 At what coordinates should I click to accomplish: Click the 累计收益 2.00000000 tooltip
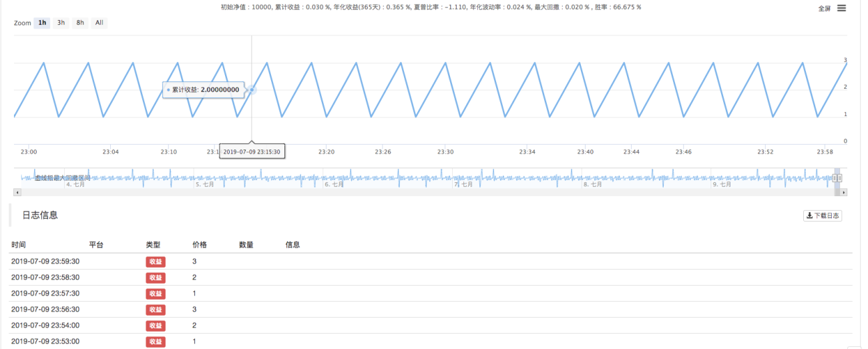pos(204,89)
